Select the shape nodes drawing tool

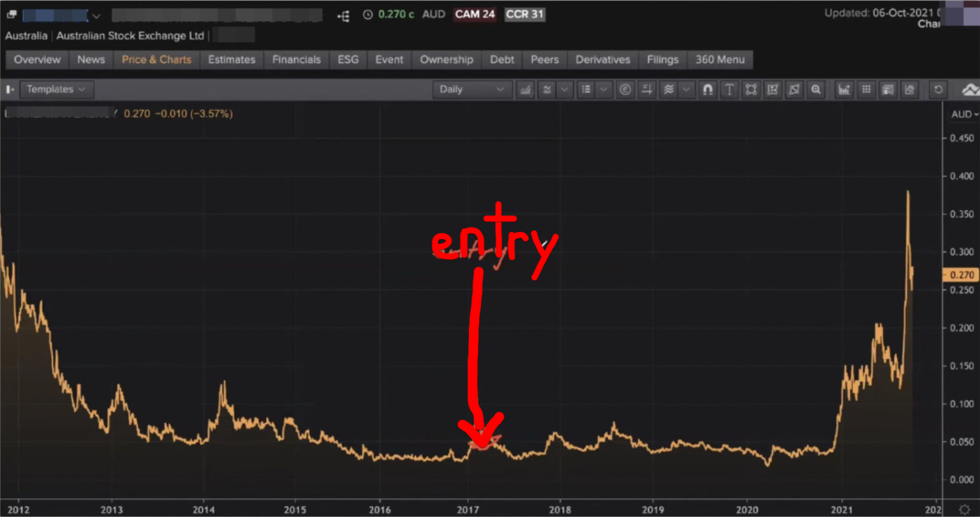tap(751, 89)
